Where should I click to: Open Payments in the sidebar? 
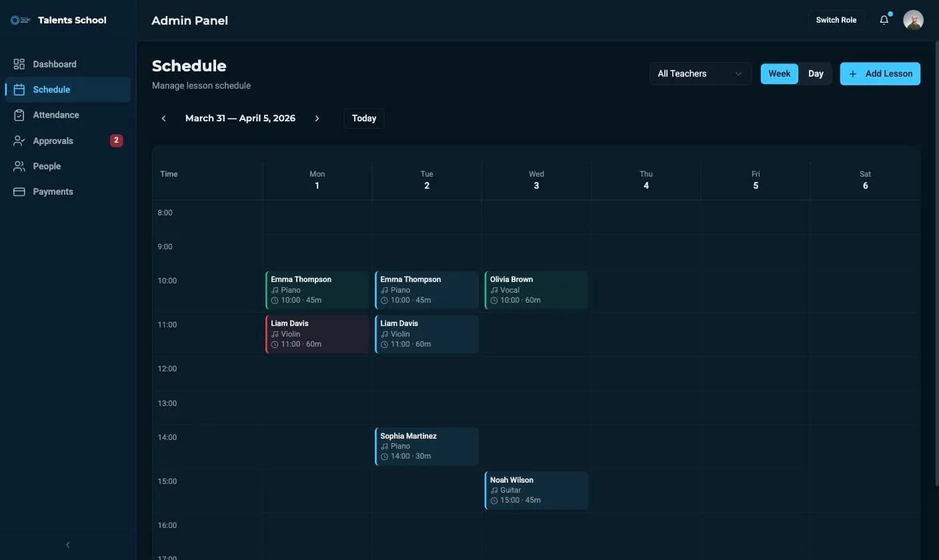coord(67,191)
